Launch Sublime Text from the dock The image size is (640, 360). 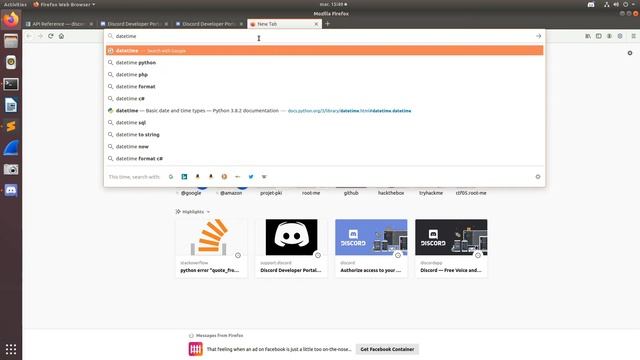11,127
